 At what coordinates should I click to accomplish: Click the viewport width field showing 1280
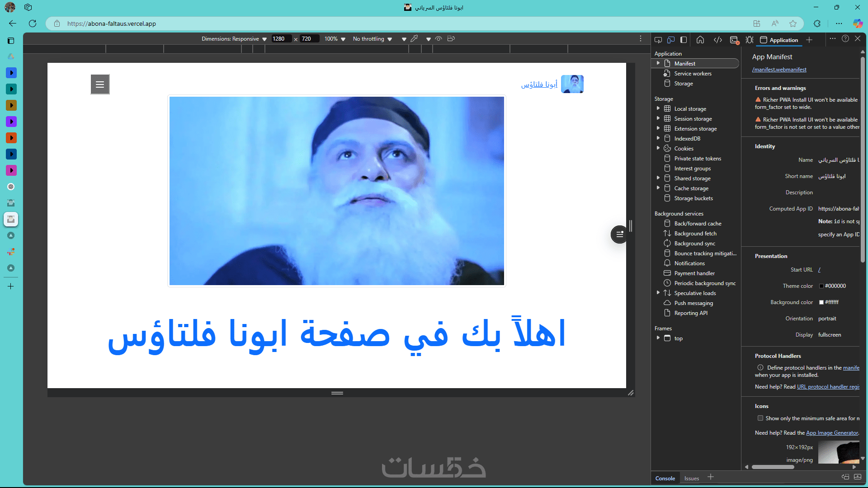pyautogui.click(x=281, y=39)
